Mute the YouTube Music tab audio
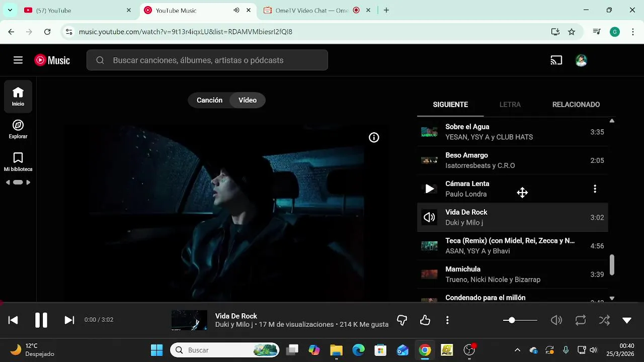 click(236, 10)
